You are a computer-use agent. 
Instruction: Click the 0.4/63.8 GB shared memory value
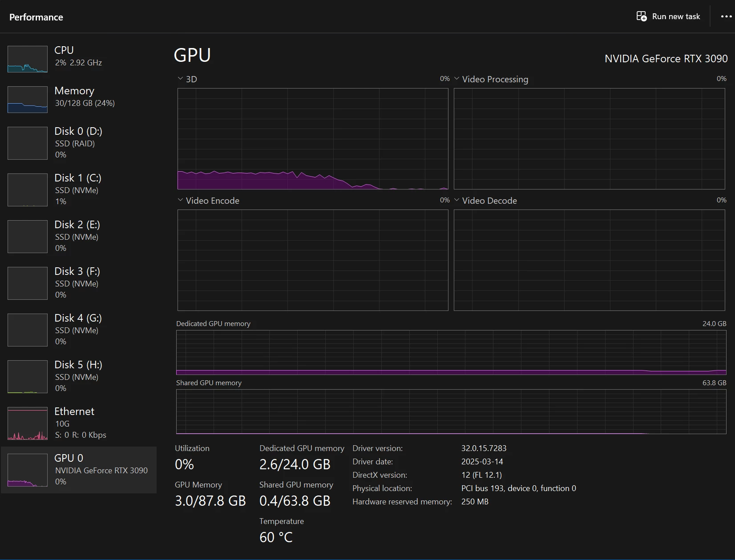pos(295,501)
